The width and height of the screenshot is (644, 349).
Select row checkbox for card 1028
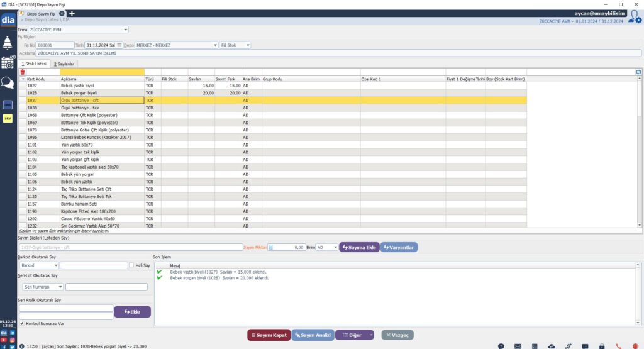(x=23, y=93)
